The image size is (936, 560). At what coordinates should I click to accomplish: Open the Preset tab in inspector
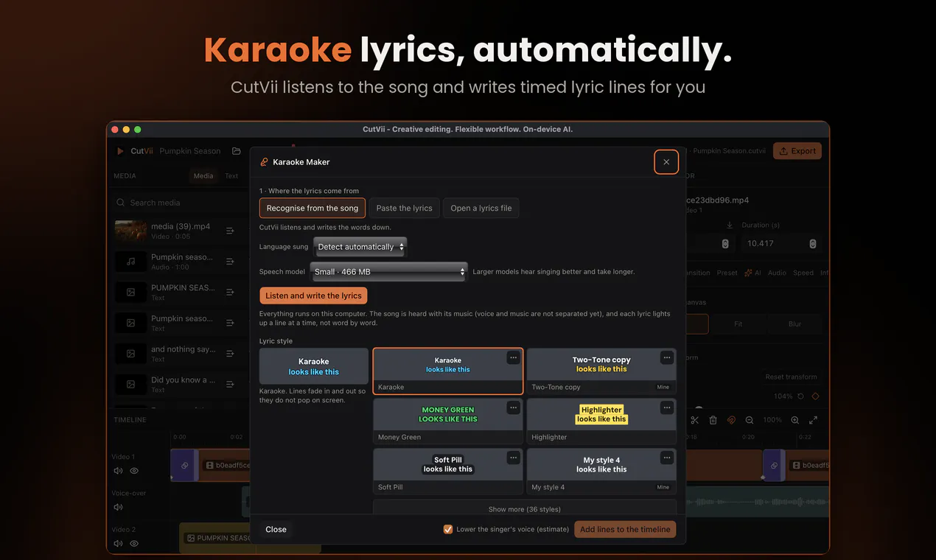coord(727,273)
